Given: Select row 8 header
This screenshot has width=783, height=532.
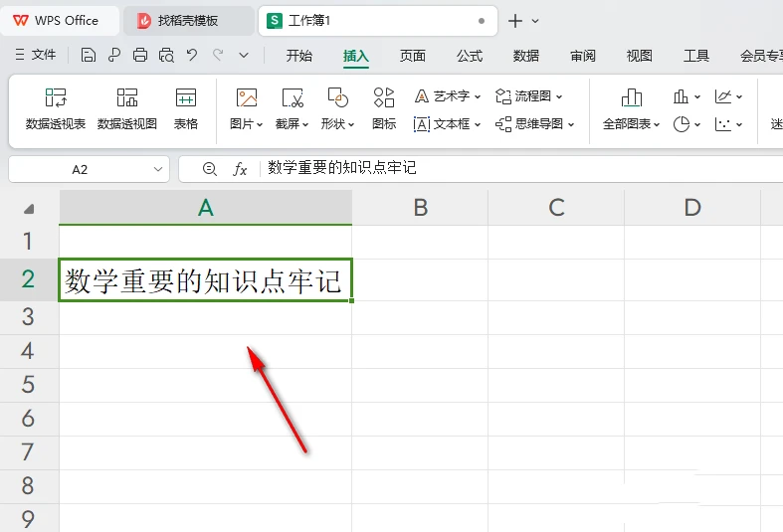Looking at the screenshot, I should click(29, 486).
